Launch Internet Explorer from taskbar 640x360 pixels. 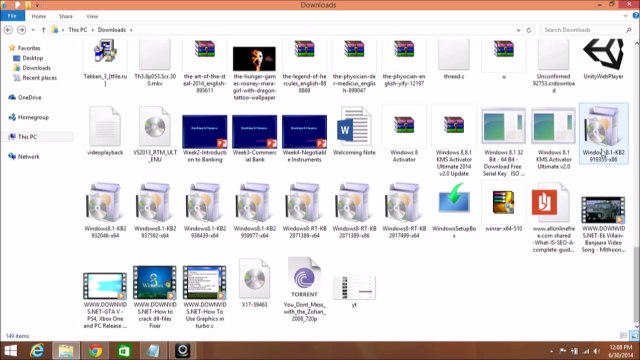38,351
